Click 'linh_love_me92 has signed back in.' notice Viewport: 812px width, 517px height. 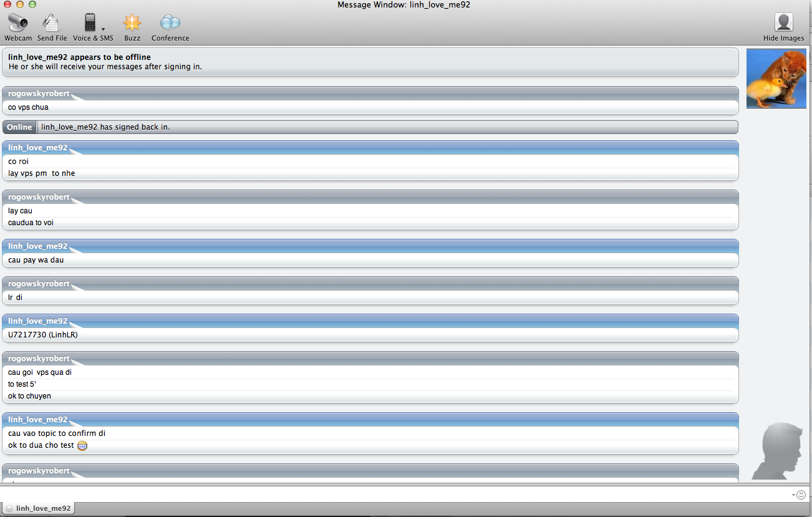pos(105,127)
